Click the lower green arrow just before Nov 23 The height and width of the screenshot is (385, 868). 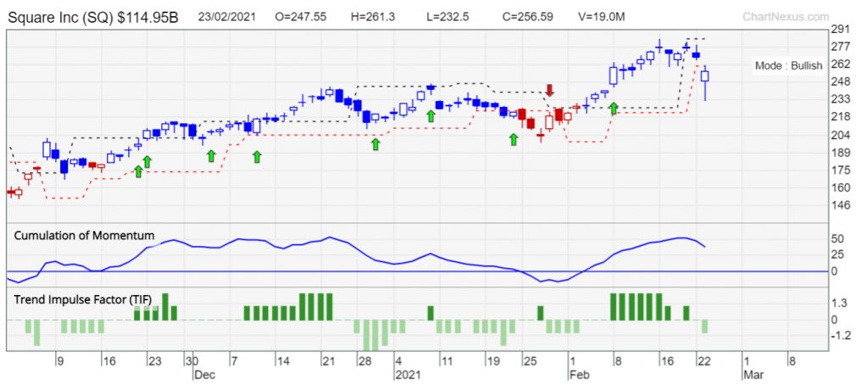pos(138,172)
